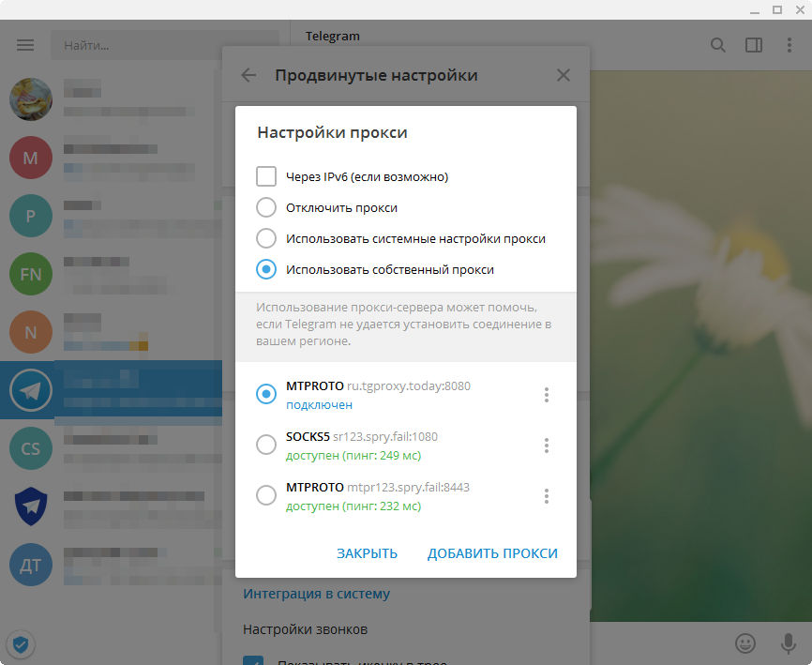The image size is (812, 665).
Task: Click 'доступен (пинг: 232 мс)' status
Action: (353, 506)
